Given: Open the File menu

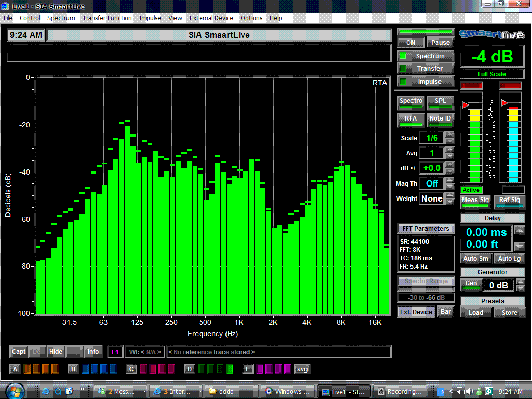Looking at the screenshot, I should point(8,18).
